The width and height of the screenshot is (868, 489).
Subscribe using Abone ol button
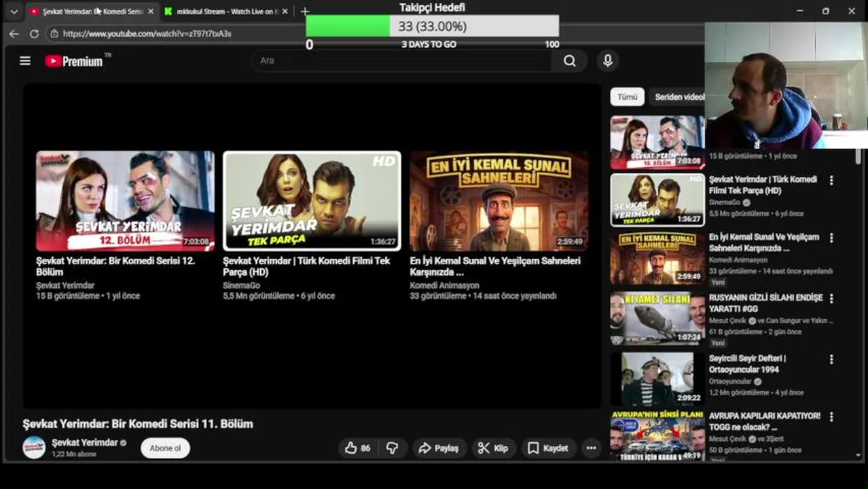coord(166,448)
